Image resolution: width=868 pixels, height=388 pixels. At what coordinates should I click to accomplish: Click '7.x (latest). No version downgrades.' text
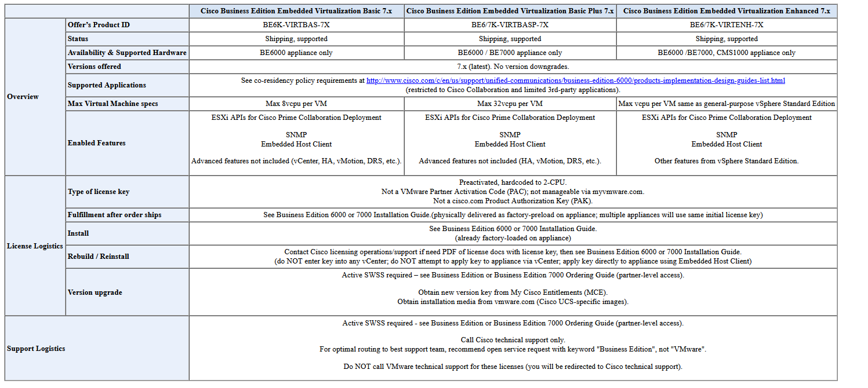tap(513, 67)
